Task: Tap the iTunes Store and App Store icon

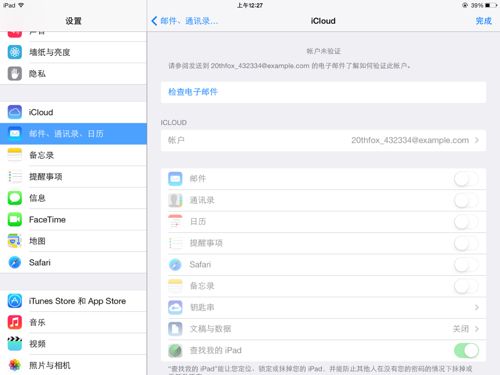Action: click(15, 301)
